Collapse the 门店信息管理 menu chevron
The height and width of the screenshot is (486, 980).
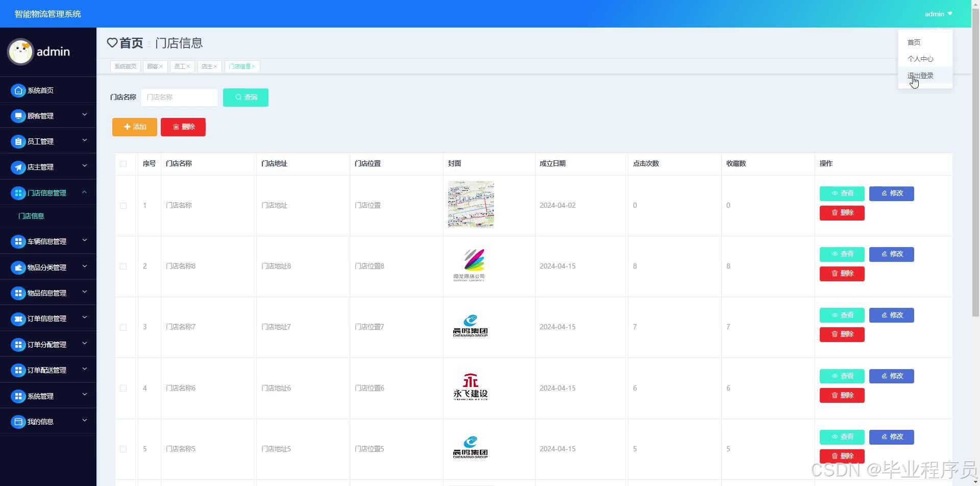(85, 192)
